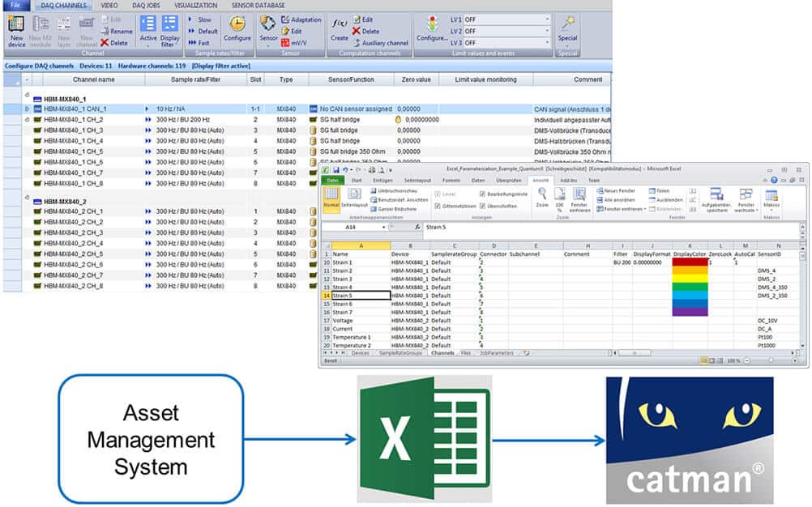Collapse the HBM-MX840_1 device group
Viewport: 812px width, 507px height.
point(27,96)
